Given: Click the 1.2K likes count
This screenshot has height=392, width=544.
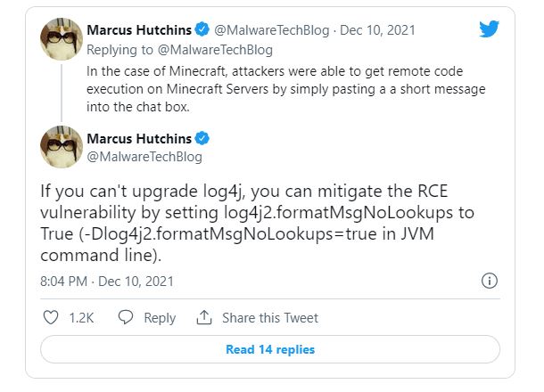Looking at the screenshot, I should pyautogui.click(x=81, y=318).
